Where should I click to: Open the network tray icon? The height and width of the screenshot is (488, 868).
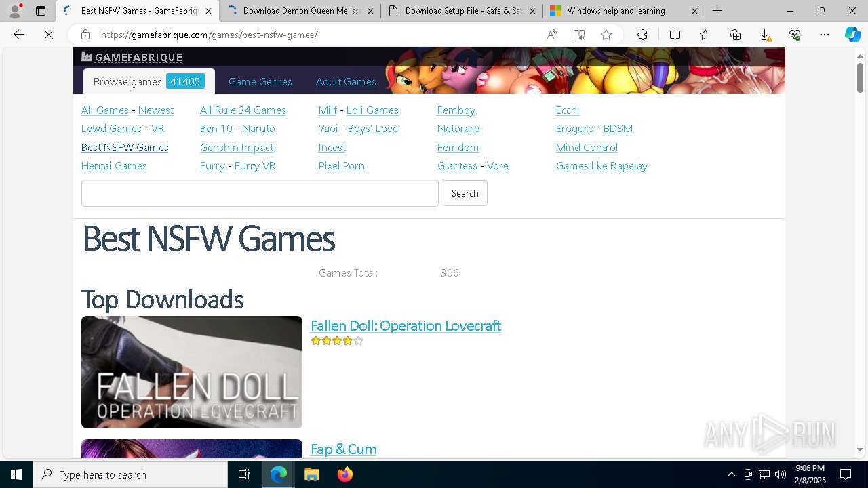tap(764, 474)
